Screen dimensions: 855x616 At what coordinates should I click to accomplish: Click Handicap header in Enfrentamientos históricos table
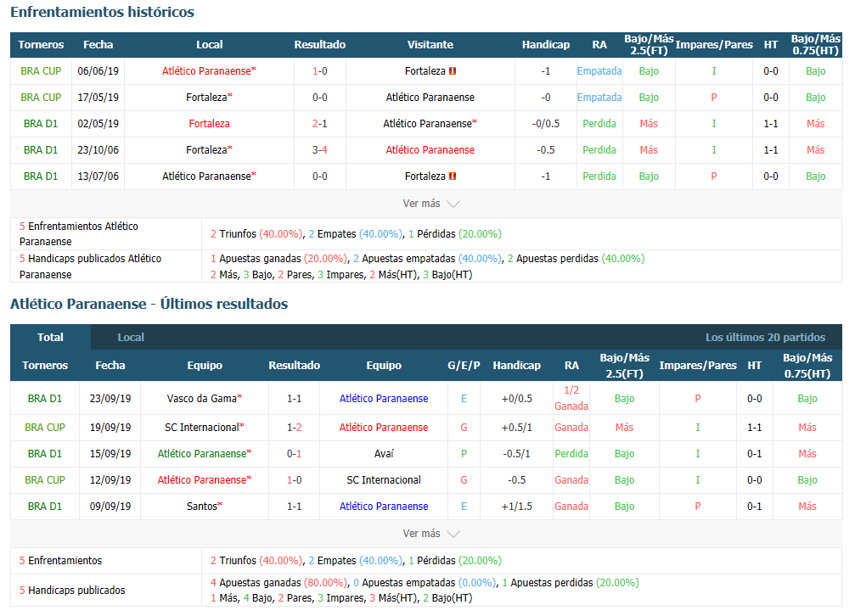point(546,45)
